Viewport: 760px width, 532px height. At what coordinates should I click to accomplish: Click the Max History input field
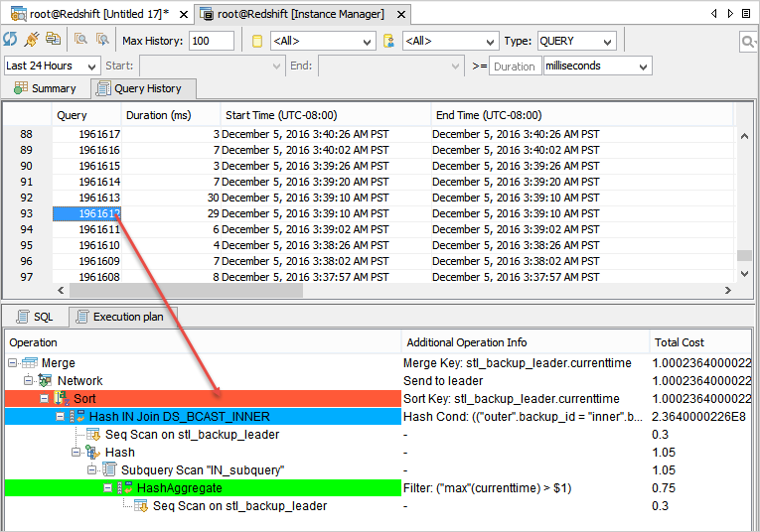coord(212,41)
